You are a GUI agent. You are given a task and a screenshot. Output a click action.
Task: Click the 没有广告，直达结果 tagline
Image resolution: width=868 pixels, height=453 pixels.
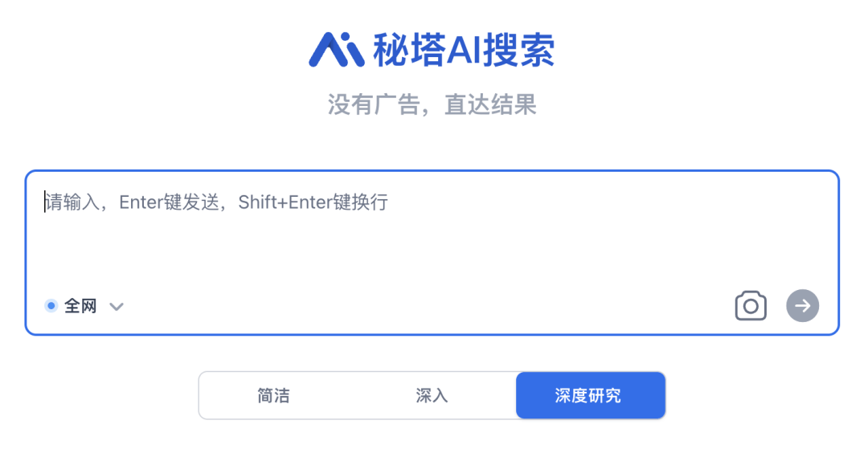(432, 104)
